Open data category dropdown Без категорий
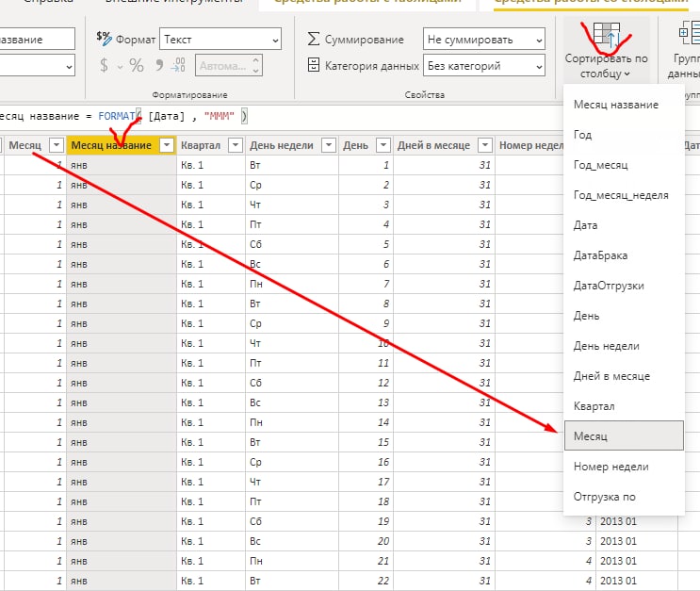 click(484, 66)
